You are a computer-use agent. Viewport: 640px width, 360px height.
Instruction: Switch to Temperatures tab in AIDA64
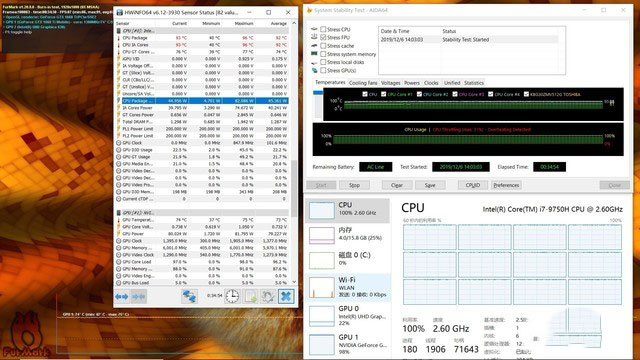(x=330, y=82)
